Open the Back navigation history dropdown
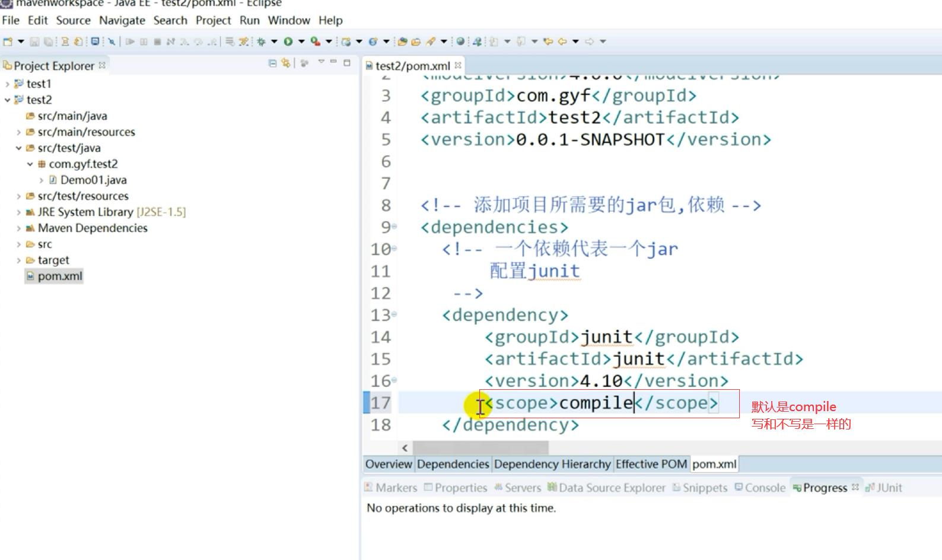This screenshot has height=560, width=942. [x=575, y=42]
